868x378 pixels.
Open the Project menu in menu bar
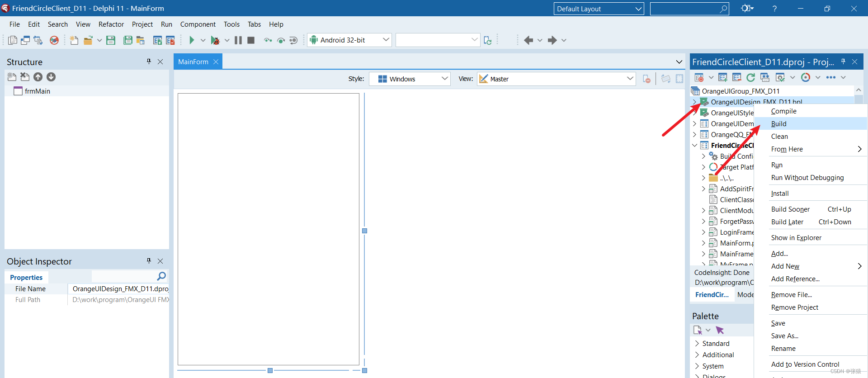pos(142,24)
